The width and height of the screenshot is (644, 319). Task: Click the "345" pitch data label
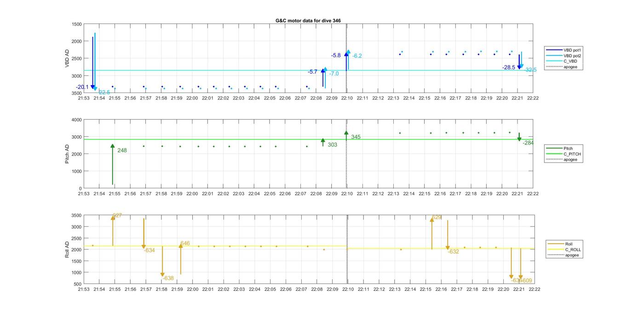tap(356, 137)
